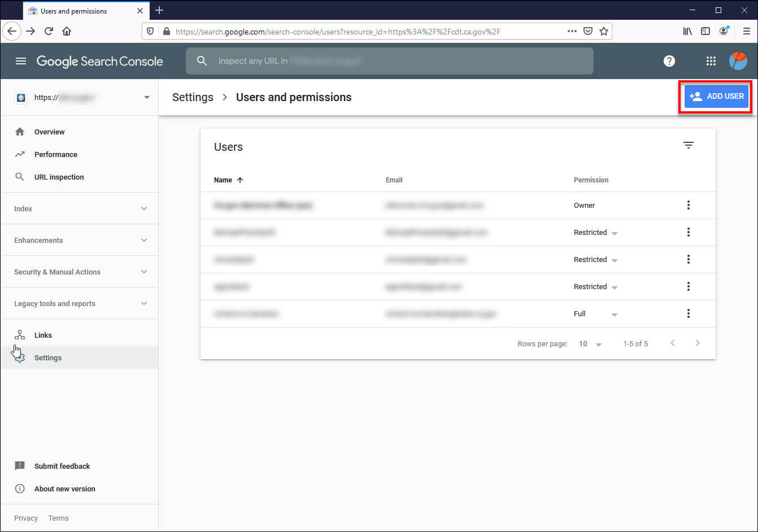Click the Submit feedback icon
This screenshot has height=532, width=758.
20,466
